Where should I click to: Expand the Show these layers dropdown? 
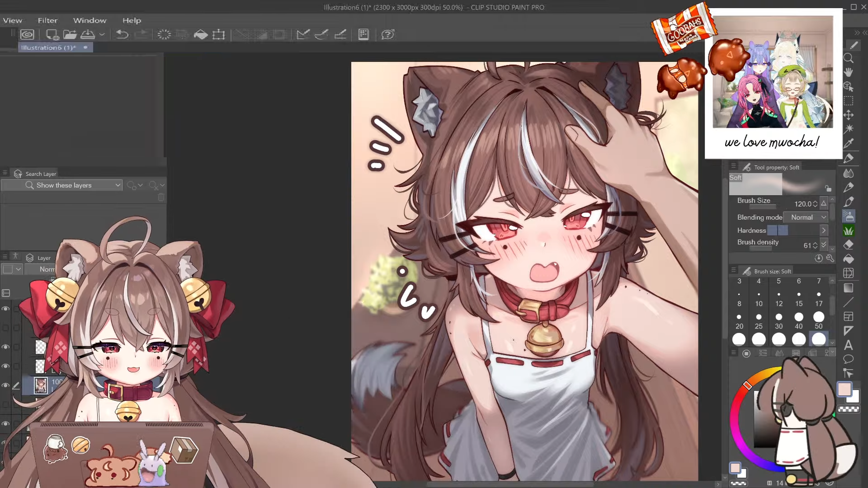point(118,185)
